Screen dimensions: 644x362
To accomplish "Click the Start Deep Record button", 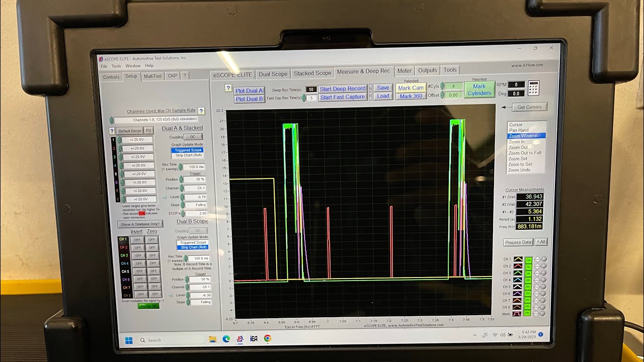I will (x=343, y=89).
